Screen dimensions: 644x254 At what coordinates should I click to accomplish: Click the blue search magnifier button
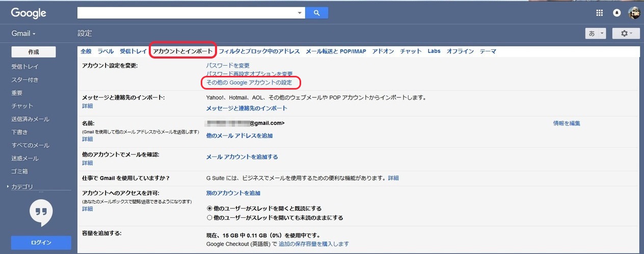[x=316, y=13]
